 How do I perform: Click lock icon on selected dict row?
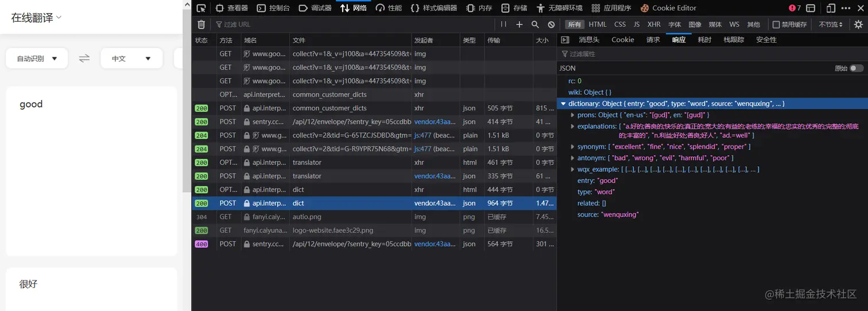[247, 203]
